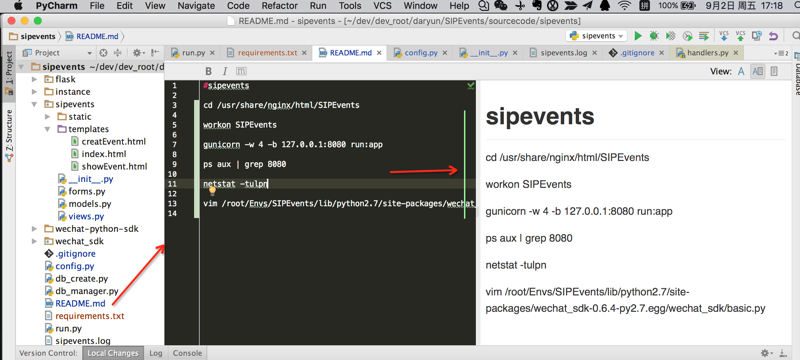Show preview only view
800x360 pixels.
click(774, 71)
